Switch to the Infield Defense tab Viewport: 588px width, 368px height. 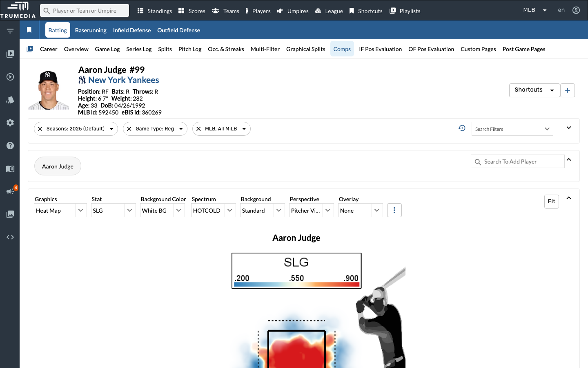tap(132, 30)
